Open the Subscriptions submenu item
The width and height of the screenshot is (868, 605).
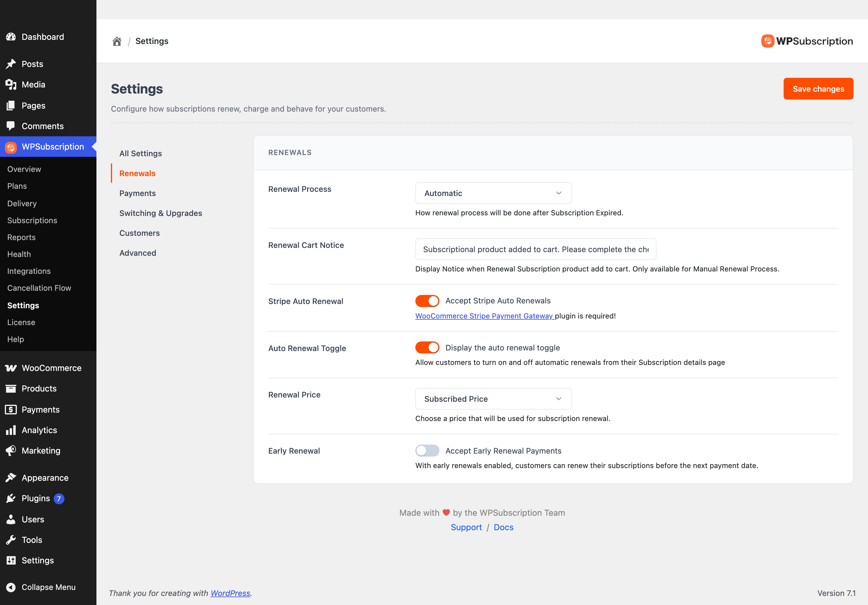[32, 220]
